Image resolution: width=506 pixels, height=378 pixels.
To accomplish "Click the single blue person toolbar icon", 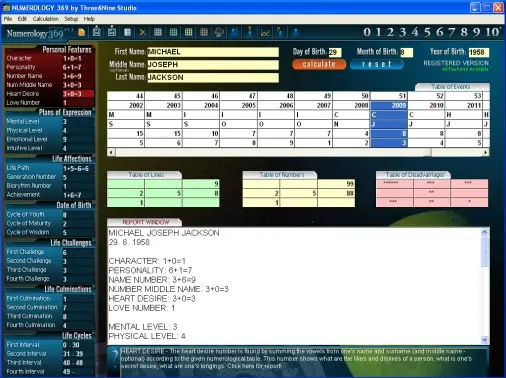I will tap(296, 32).
